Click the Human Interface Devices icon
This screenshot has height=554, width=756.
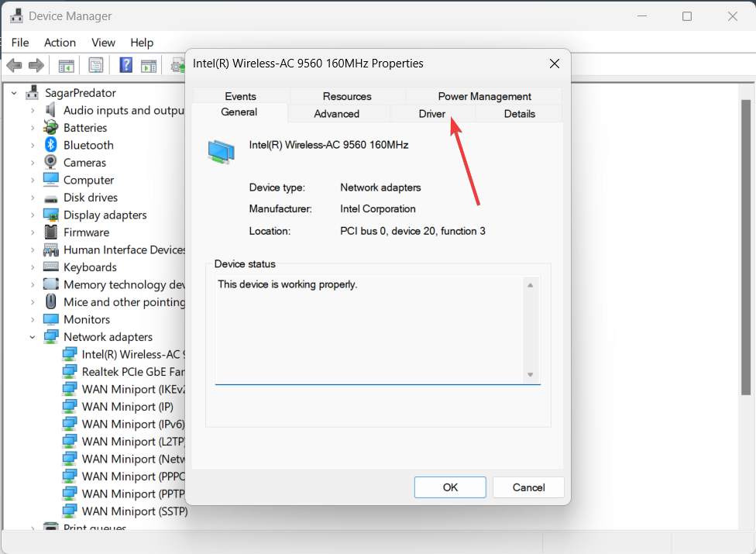click(50, 249)
